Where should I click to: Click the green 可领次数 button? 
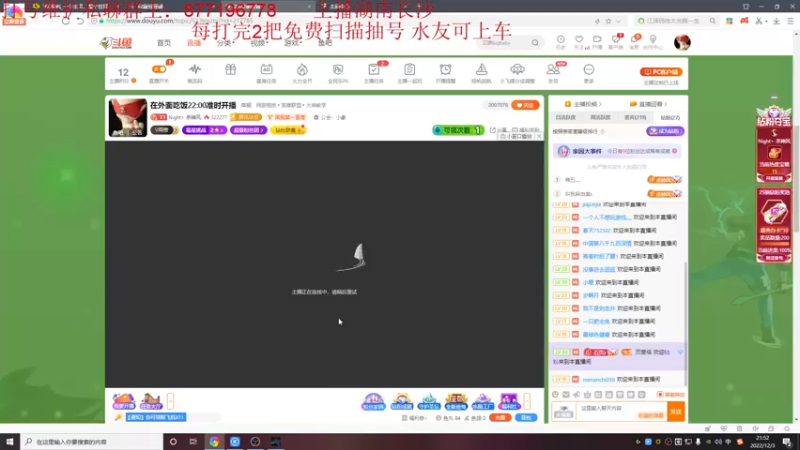point(458,130)
